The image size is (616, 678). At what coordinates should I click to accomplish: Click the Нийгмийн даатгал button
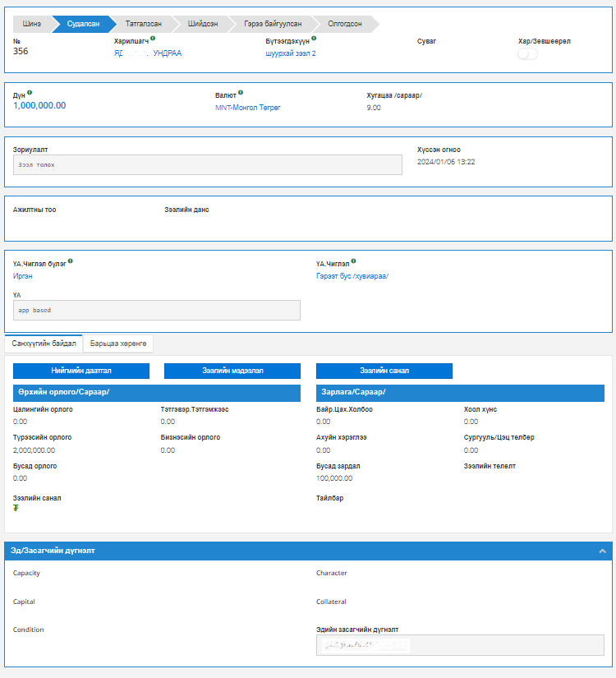pyautogui.click(x=81, y=371)
